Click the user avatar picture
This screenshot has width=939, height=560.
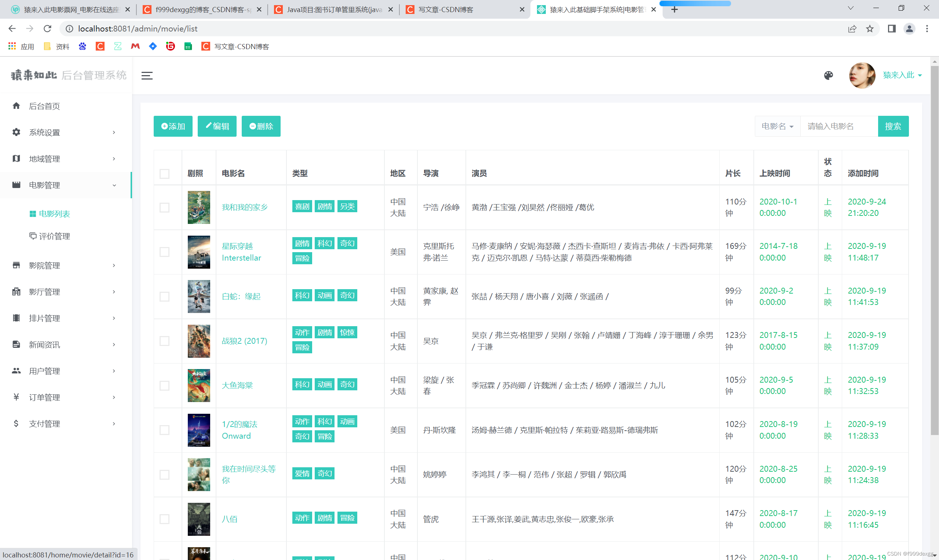coord(862,75)
